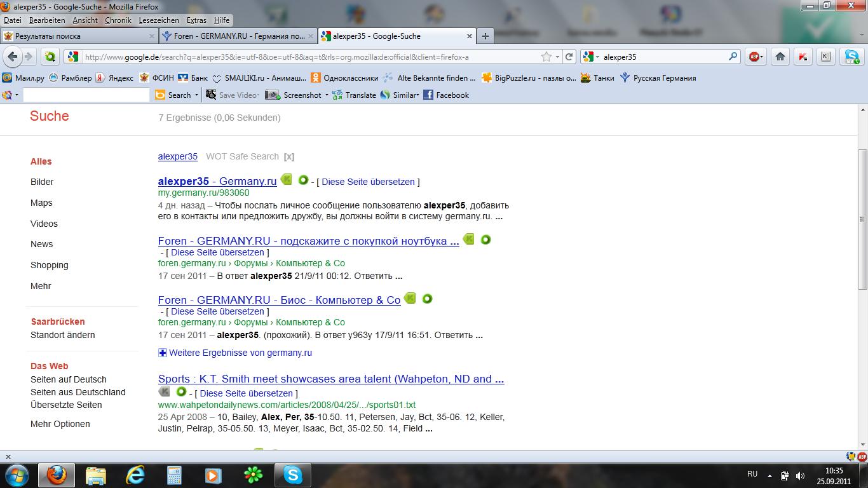Click the Similar toolbar button
The image size is (868, 488).
(x=398, y=95)
